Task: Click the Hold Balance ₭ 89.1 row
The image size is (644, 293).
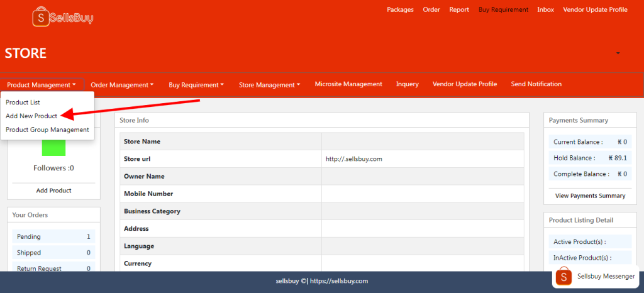Action: [x=590, y=158]
